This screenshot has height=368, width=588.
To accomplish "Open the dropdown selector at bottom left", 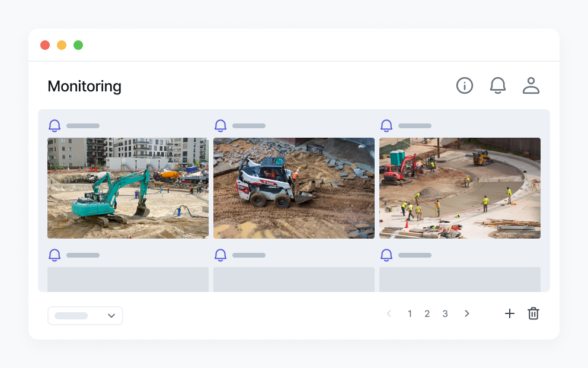I will tap(85, 316).
